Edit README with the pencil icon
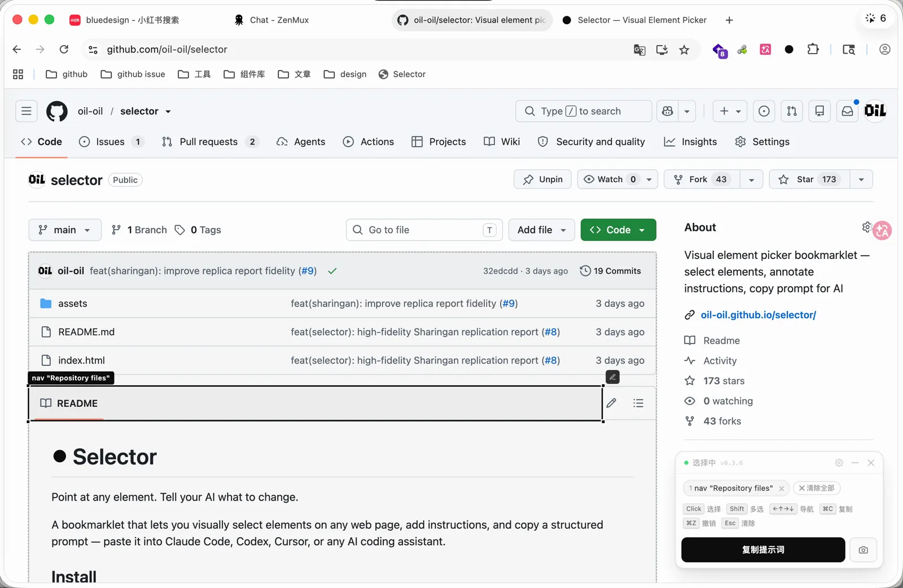 pyautogui.click(x=611, y=403)
